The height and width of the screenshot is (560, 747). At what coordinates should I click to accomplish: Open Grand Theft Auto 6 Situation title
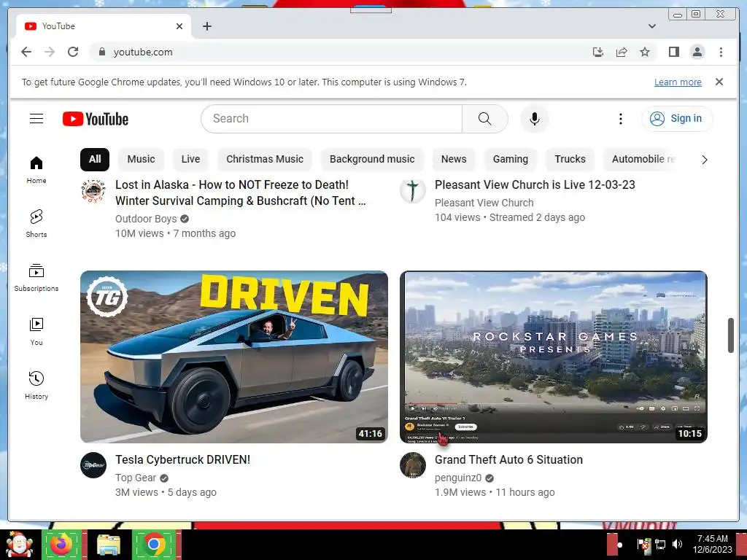[x=508, y=459]
